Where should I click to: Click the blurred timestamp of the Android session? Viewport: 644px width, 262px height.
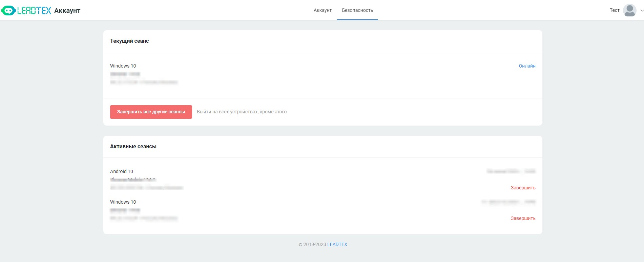pos(511,171)
